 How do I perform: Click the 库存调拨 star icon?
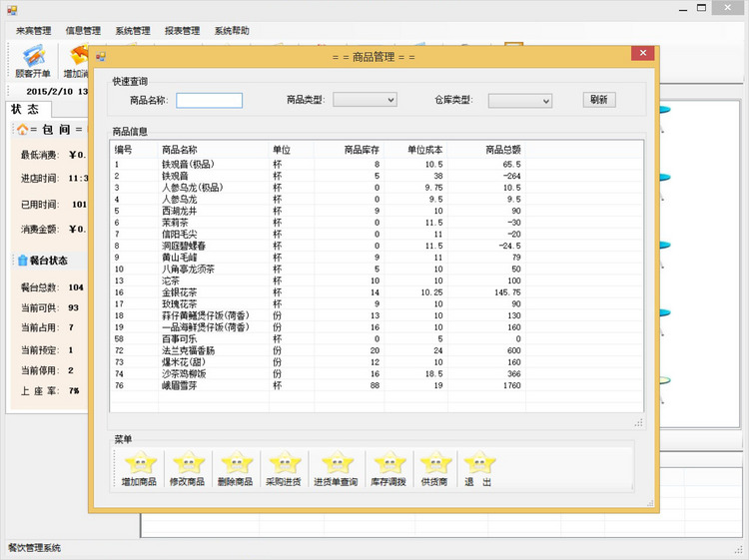pyautogui.click(x=389, y=465)
